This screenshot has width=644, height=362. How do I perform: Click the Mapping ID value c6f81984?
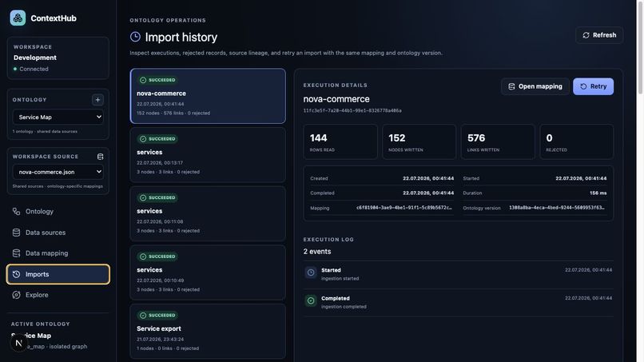pyautogui.click(x=404, y=208)
